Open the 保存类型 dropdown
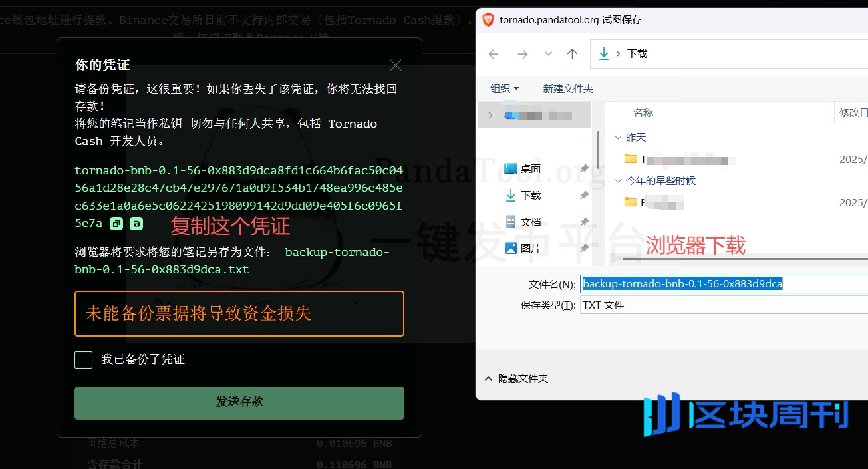 (x=722, y=305)
